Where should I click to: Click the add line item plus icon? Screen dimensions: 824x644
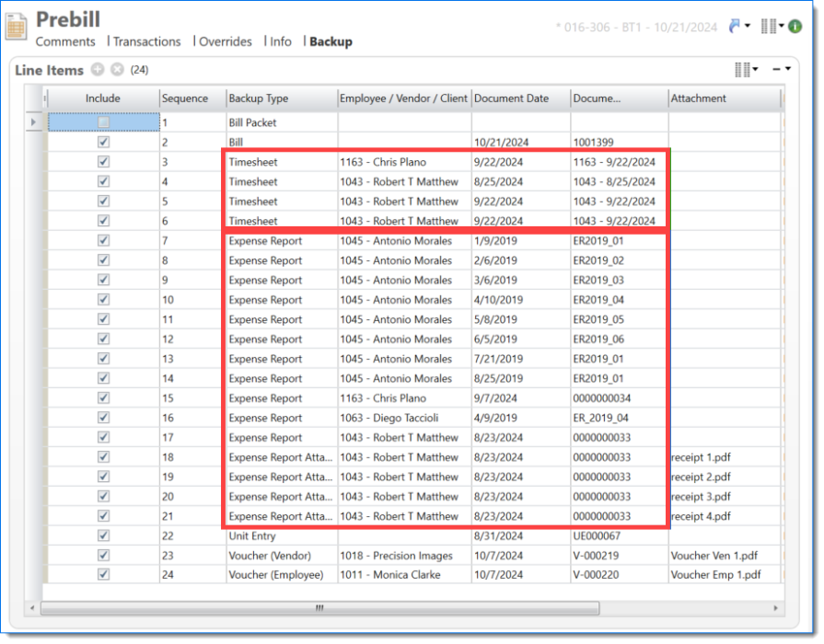[98, 70]
